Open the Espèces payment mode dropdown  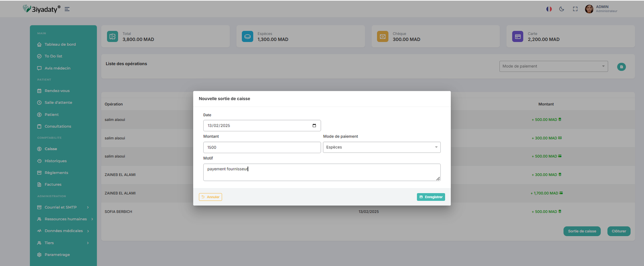point(381,147)
